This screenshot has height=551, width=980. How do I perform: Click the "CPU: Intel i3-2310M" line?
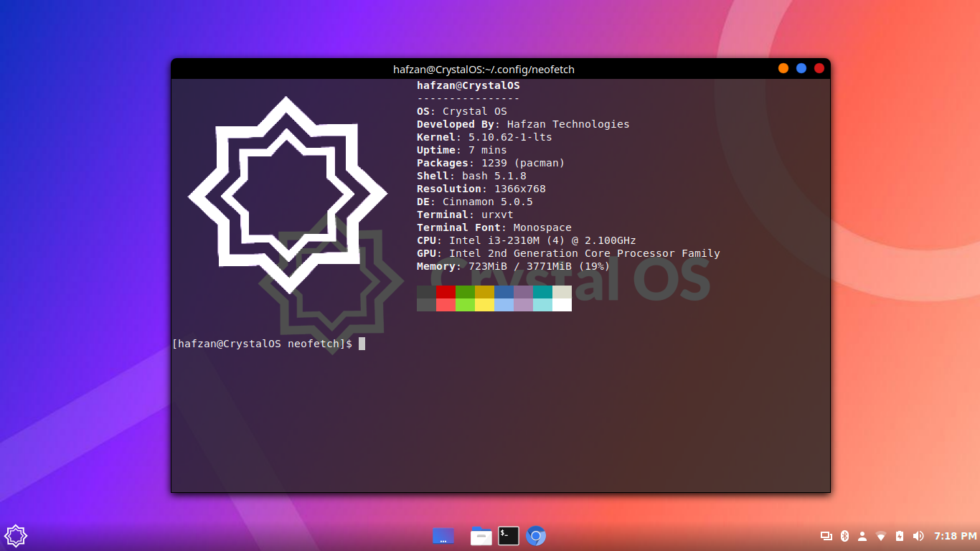pyautogui.click(x=527, y=240)
